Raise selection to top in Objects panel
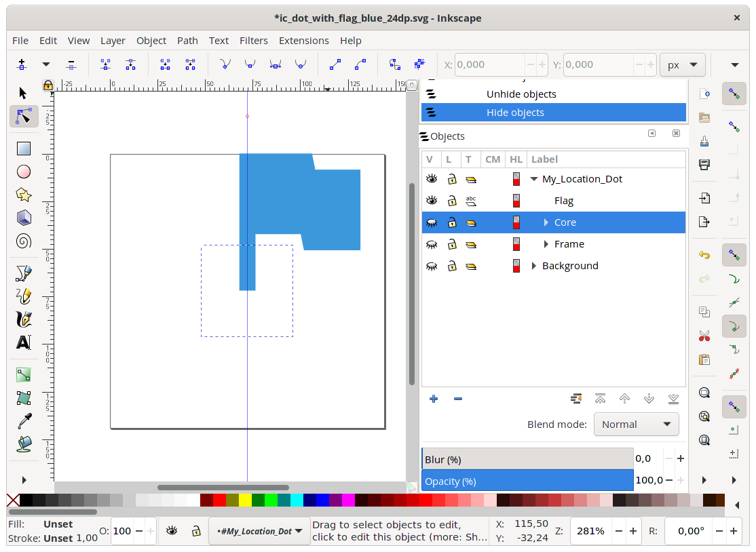This screenshot has width=756, height=552. [600, 399]
